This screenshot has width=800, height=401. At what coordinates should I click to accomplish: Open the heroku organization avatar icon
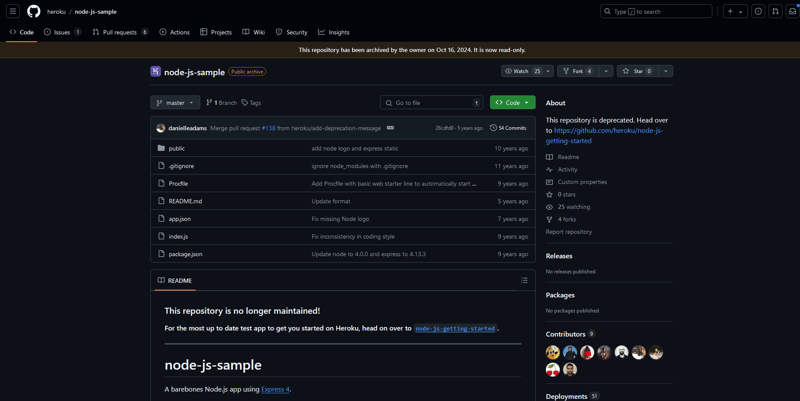[x=155, y=72]
